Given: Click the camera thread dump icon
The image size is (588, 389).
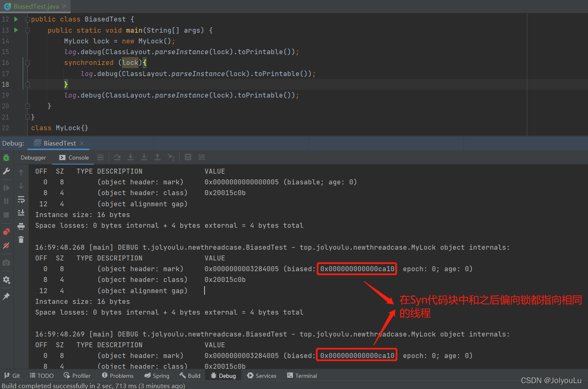Looking at the screenshot, I should point(6,263).
